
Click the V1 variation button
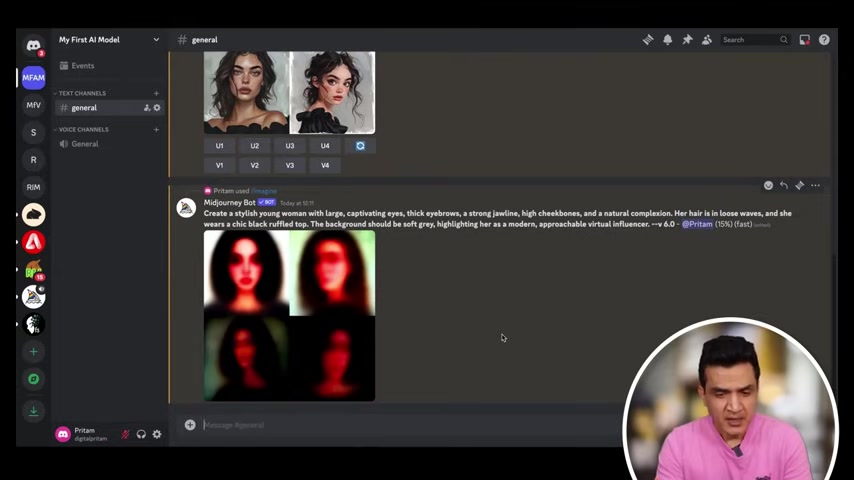click(219, 166)
